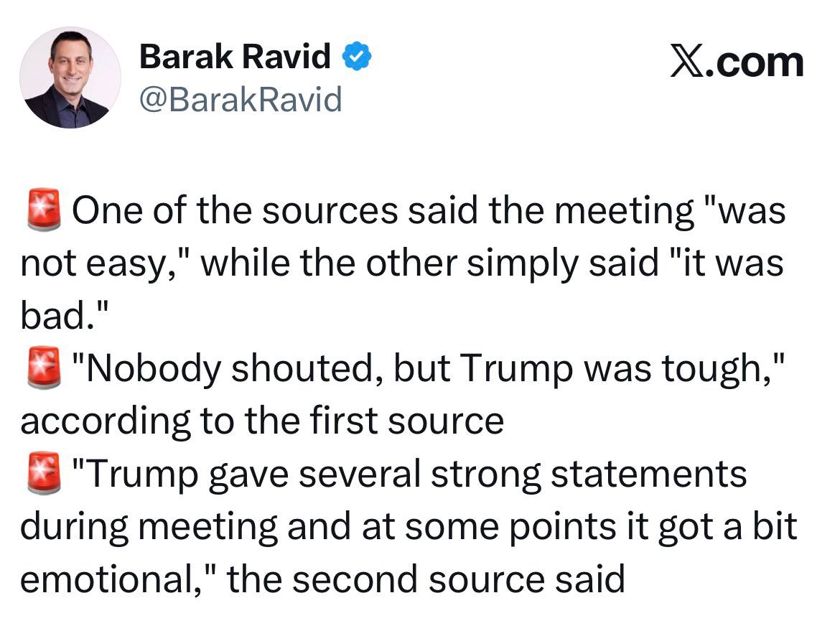Click the blue verified checkmark badge
The height and width of the screenshot is (626, 840).
[x=356, y=56]
